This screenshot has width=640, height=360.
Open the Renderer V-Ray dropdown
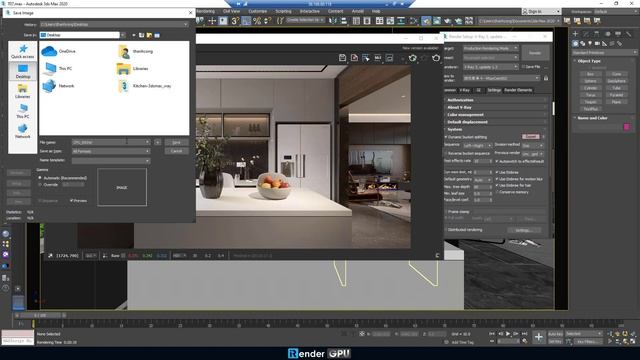point(491,67)
